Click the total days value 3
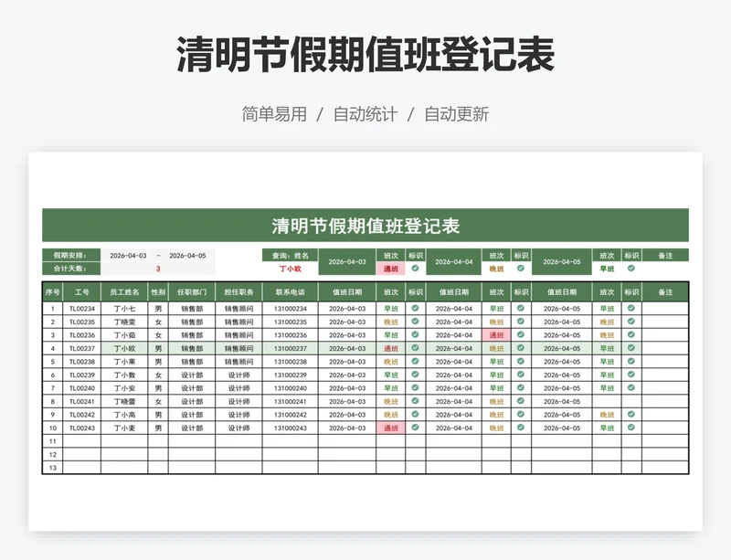 tap(158, 269)
